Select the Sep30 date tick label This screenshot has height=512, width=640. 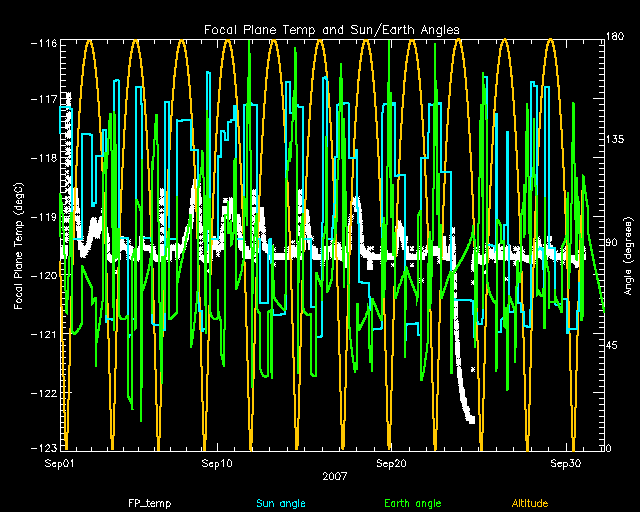tap(565, 464)
